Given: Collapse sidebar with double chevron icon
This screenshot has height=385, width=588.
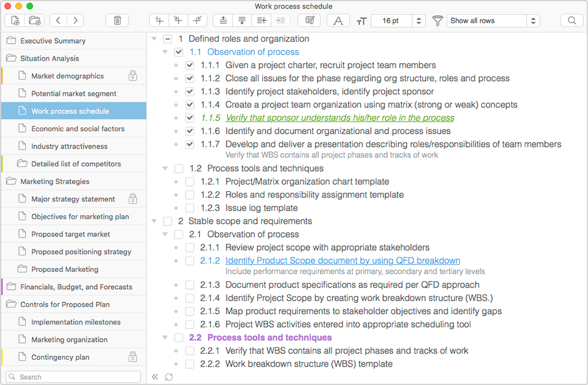Looking at the screenshot, I should 155,377.
